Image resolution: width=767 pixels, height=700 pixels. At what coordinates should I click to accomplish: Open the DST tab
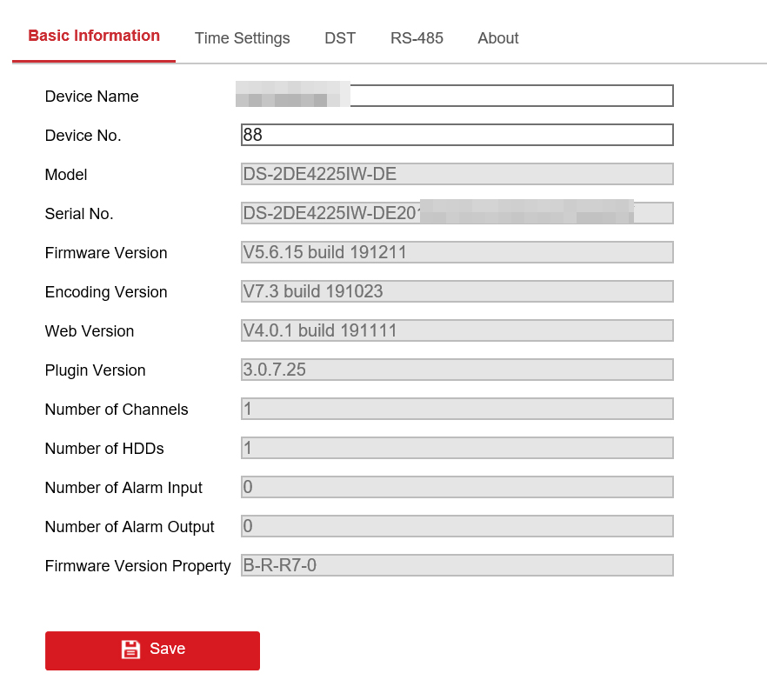[x=340, y=38]
